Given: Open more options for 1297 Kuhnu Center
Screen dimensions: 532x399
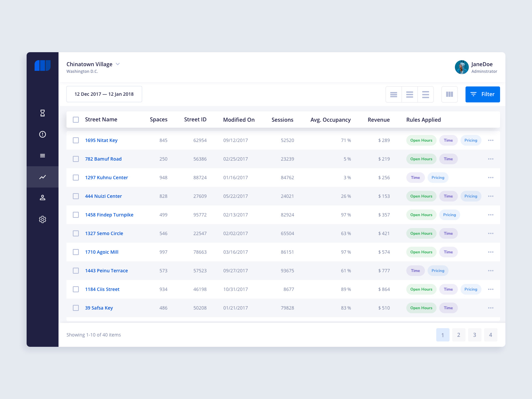Looking at the screenshot, I should [x=491, y=178].
